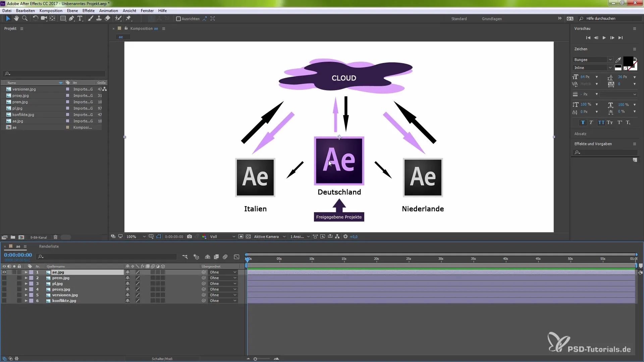Select the Selection tool arrow
The height and width of the screenshot is (362, 644).
[x=8, y=19]
